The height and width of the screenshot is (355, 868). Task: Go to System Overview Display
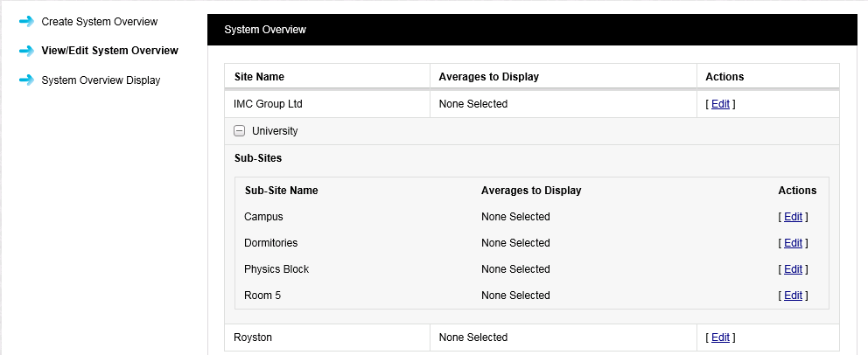pyautogui.click(x=101, y=80)
